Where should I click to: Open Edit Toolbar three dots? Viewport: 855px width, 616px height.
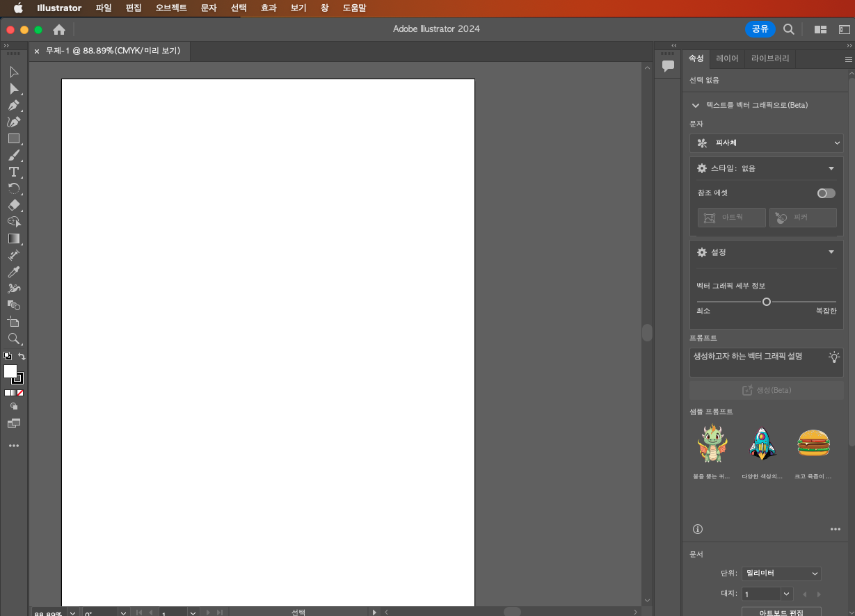tap(14, 446)
